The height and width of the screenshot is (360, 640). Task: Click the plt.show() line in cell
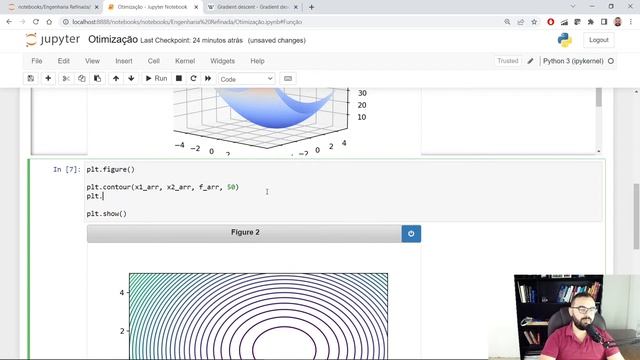click(107, 213)
